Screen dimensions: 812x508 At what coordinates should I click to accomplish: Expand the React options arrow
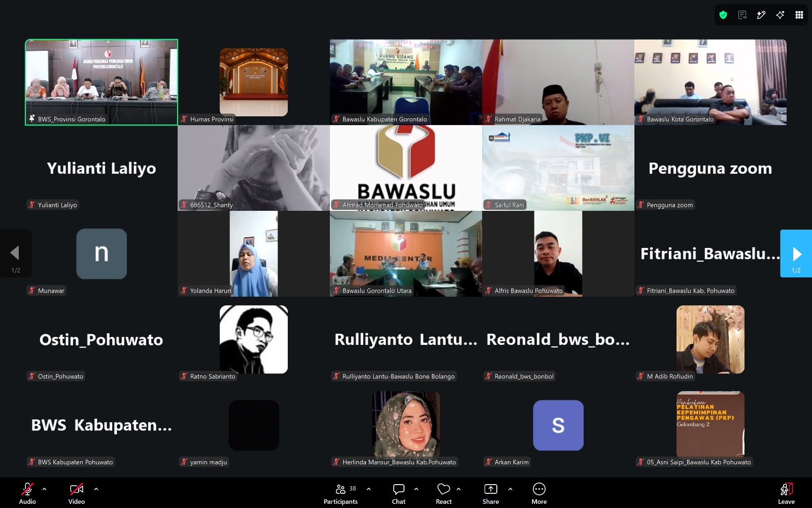coord(458,489)
